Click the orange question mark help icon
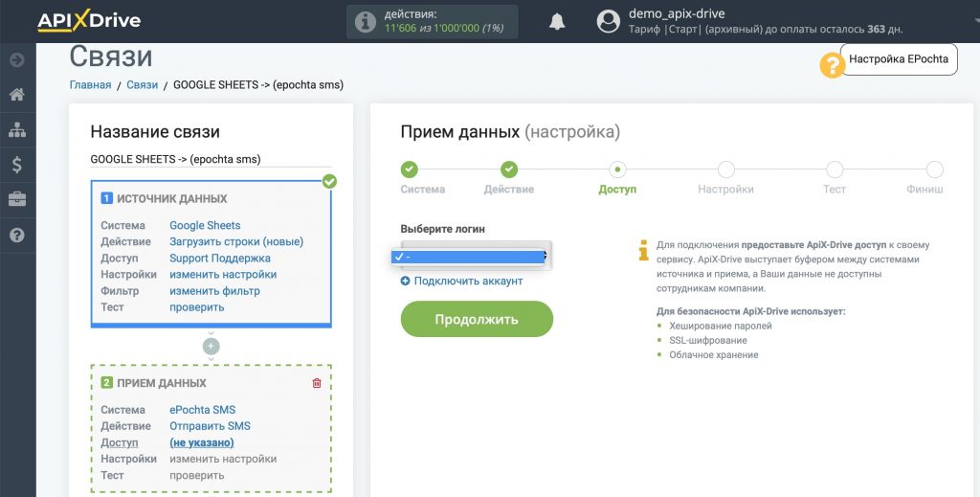Viewport: 980px width, 497px height. (x=833, y=65)
